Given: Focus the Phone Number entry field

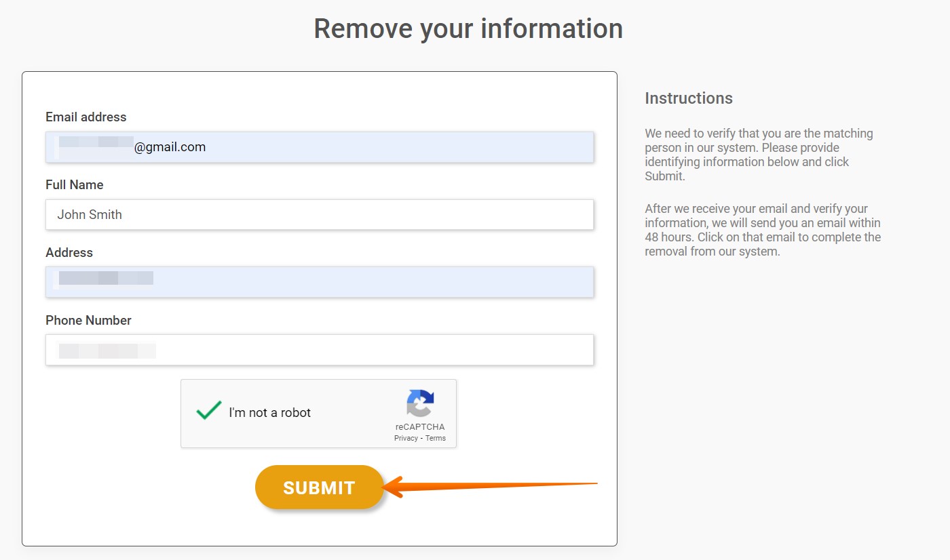Looking at the screenshot, I should click(x=319, y=349).
